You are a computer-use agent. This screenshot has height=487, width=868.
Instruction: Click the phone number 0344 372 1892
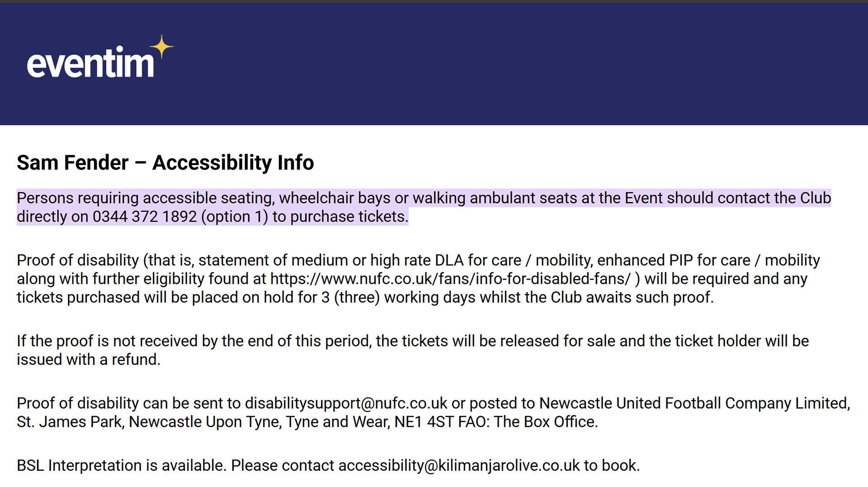point(145,217)
